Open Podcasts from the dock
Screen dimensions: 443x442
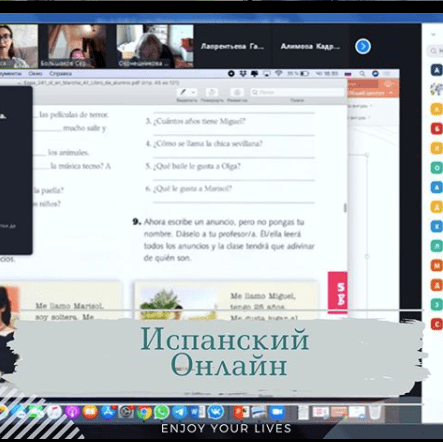tap(72, 412)
